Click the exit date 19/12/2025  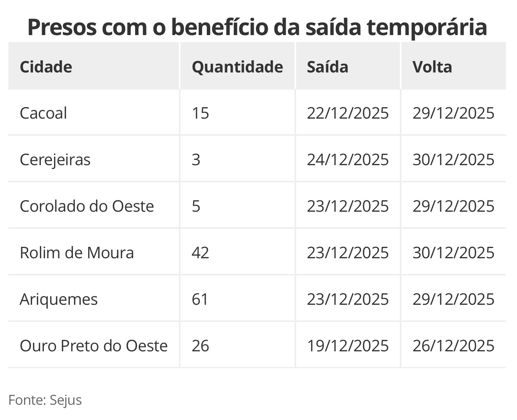coord(348,346)
